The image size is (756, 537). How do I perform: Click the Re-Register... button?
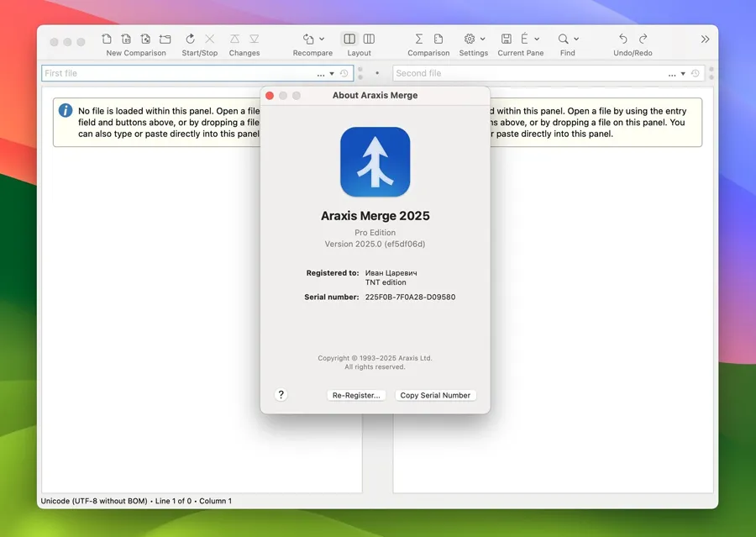point(356,395)
